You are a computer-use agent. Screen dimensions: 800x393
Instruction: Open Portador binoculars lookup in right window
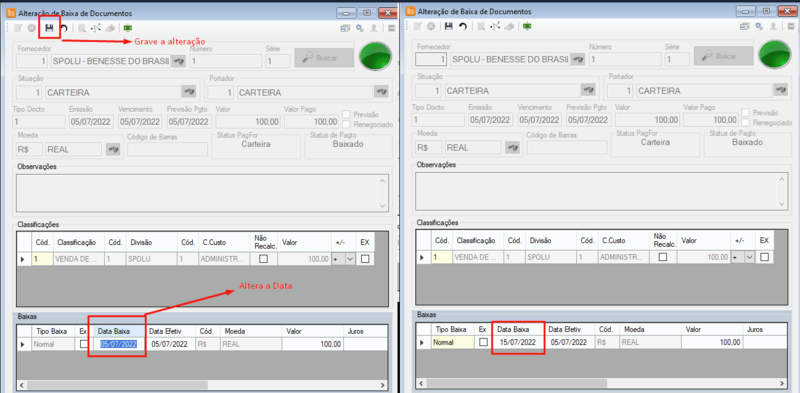click(781, 90)
